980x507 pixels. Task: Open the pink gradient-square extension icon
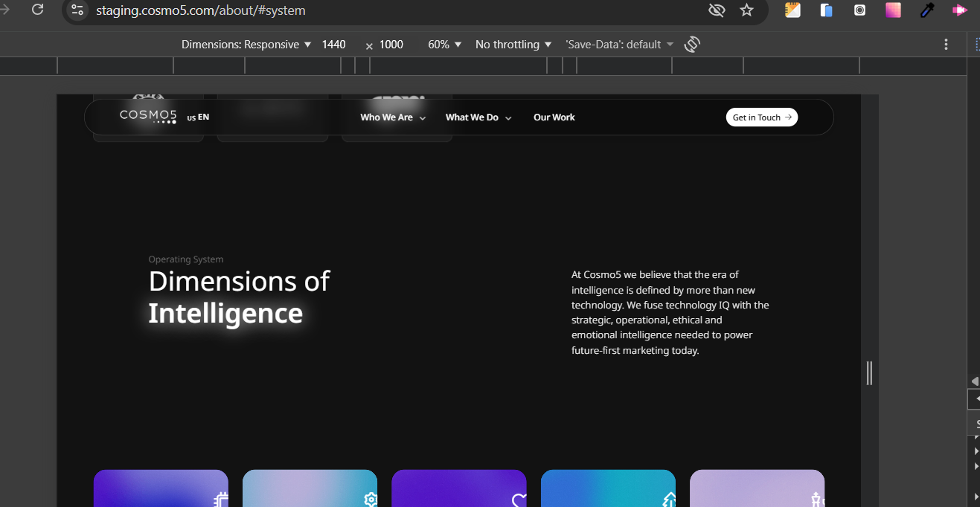[893, 10]
